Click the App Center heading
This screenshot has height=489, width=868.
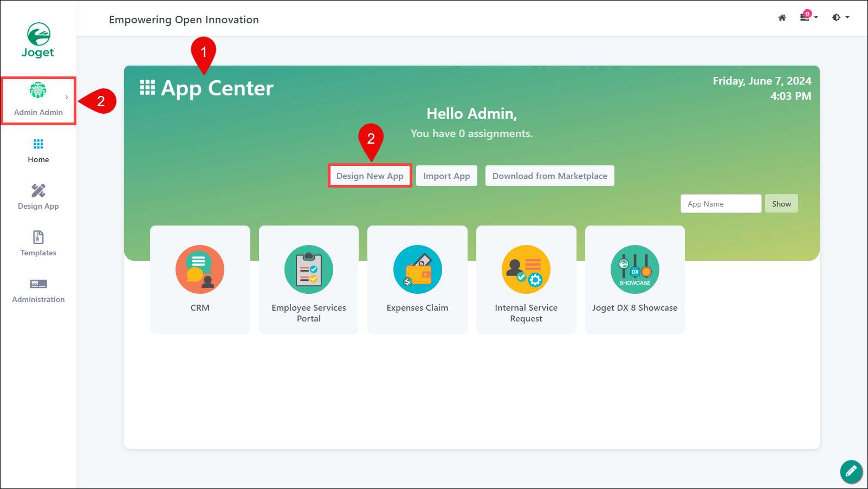[x=217, y=88]
